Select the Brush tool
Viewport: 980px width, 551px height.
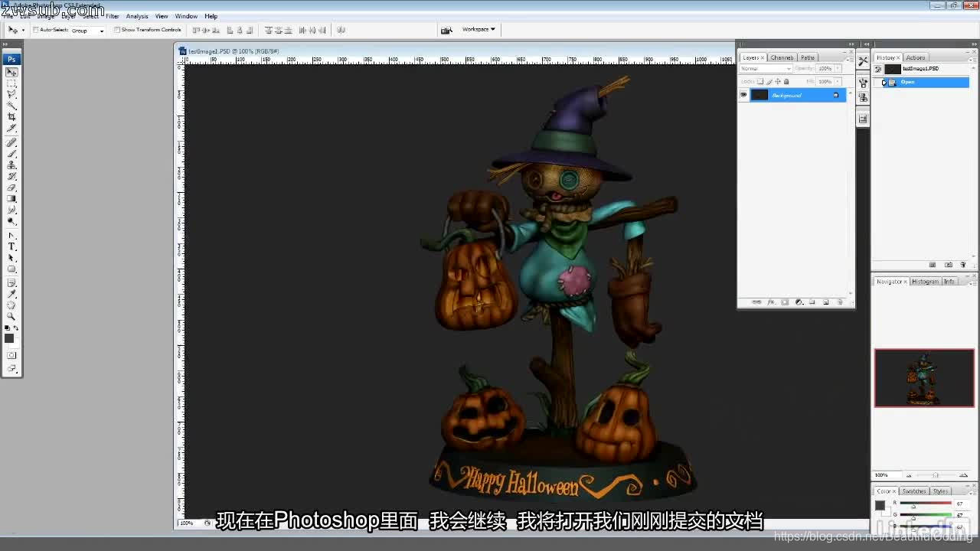point(11,154)
